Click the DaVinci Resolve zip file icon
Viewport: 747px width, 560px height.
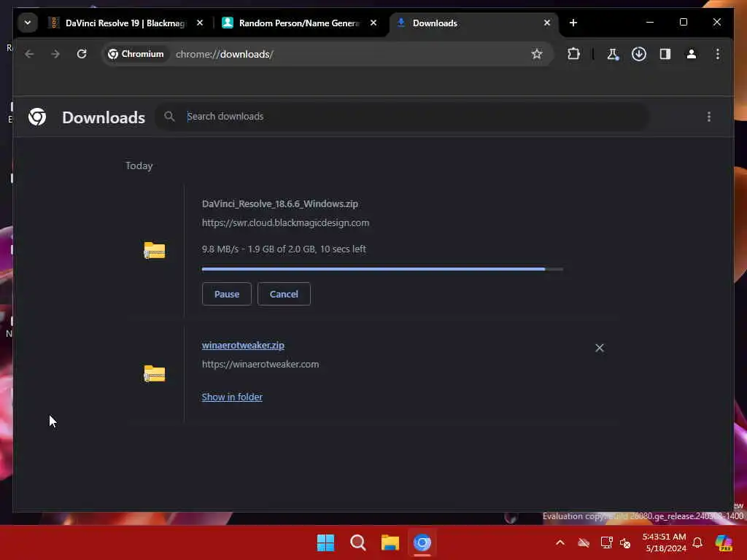point(155,250)
